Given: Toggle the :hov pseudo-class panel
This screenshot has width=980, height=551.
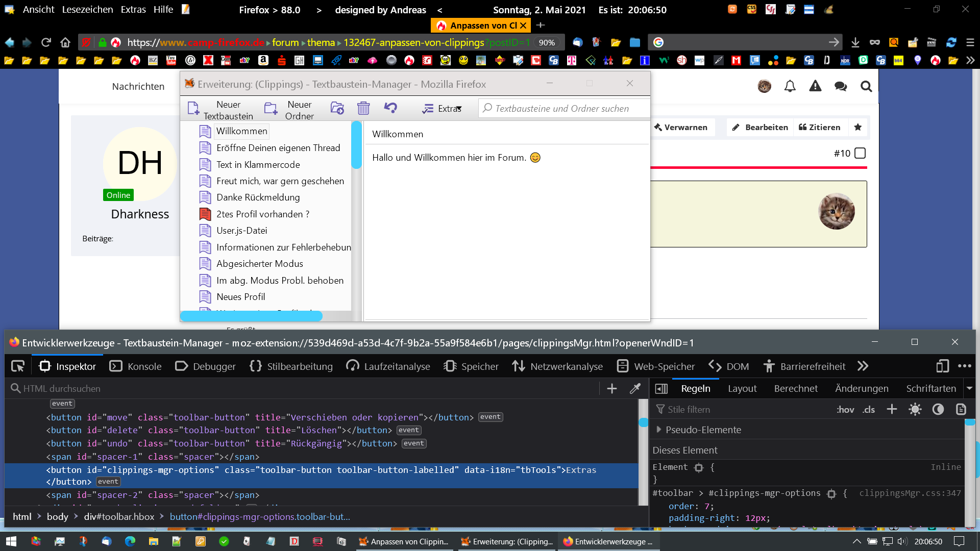Looking at the screenshot, I should click(845, 410).
